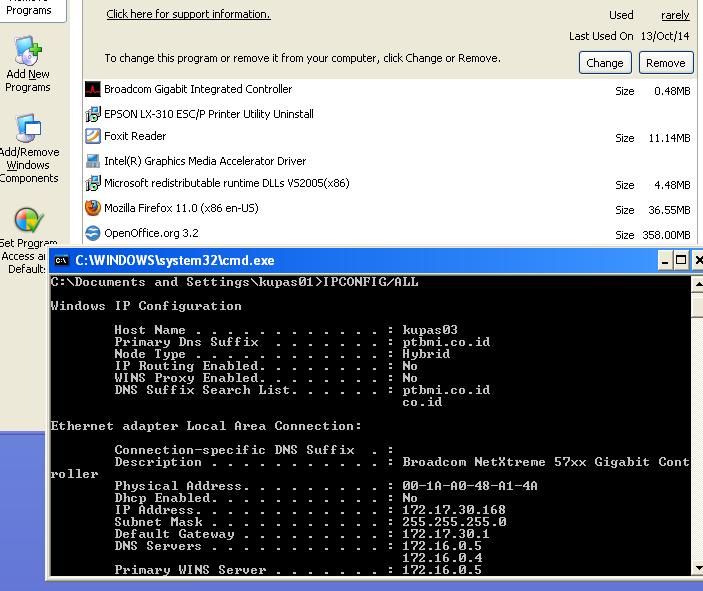The height and width of the screenshot is (591, 703).
Task: Click the command prompt scroll up arrow
Action: 697,283
